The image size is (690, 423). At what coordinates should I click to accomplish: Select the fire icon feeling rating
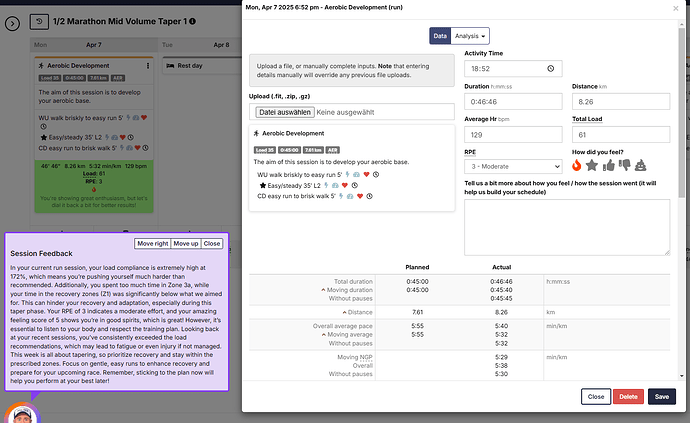click(578, 166)
